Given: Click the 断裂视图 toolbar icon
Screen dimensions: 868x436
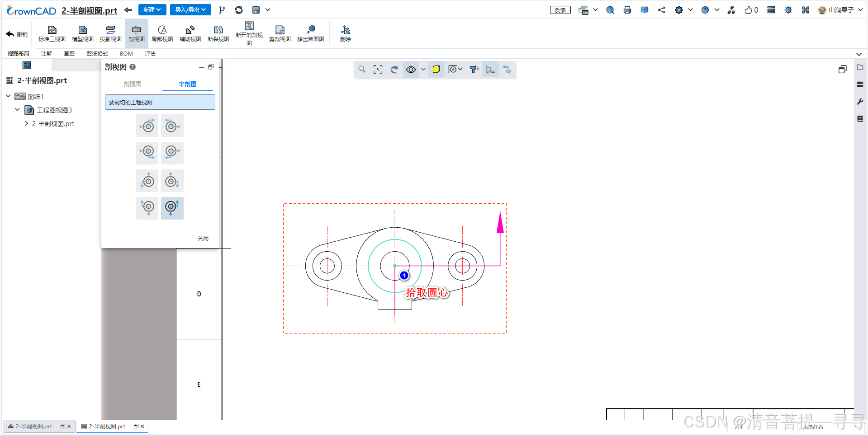Looking at the screenshot, I should click(218, 34).
